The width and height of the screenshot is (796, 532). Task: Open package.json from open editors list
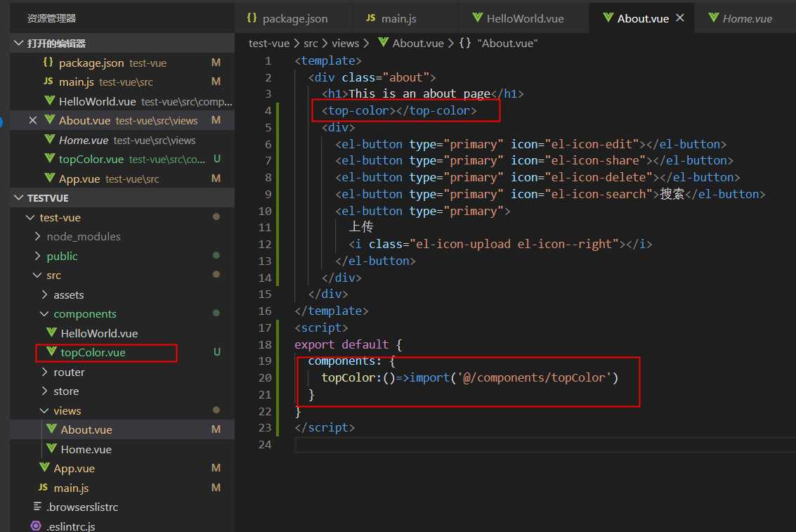(122, 63)
